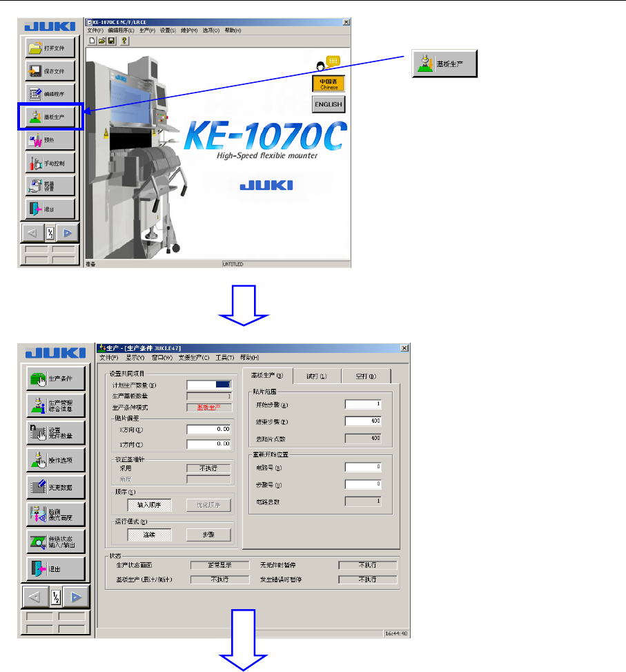This screenshot has width=626, height=672.
Task: Open 显示(V) menu in production window
Action: (x=135, y=358)
